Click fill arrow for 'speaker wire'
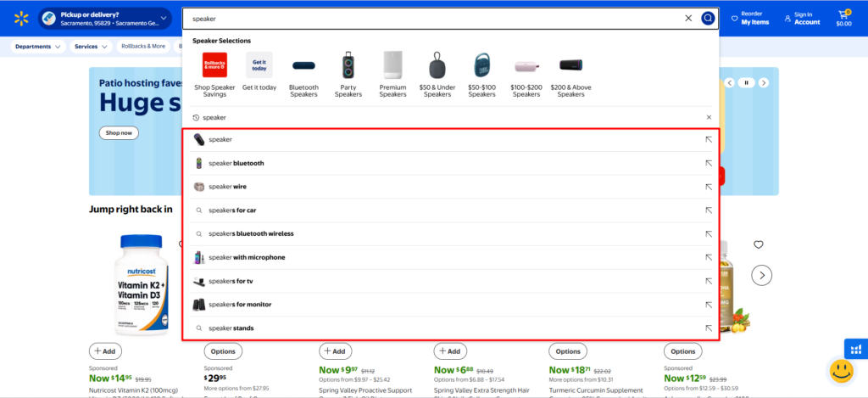 [x=709, y=187]
